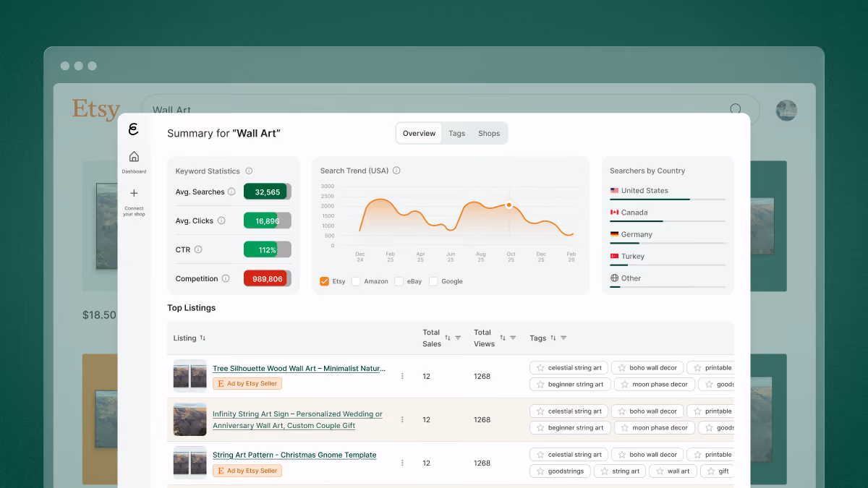Image resolution: width=868 pixels, height=488 pixels.
Task: Show info for Keyword Statistics
Action: (x=249, y=171)
